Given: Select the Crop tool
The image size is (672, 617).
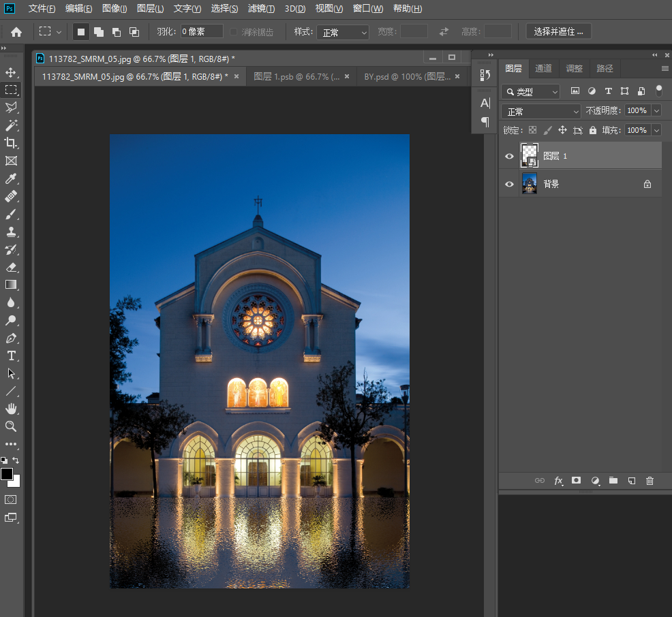Looking at the screenshot, I should tap(11, 143).
